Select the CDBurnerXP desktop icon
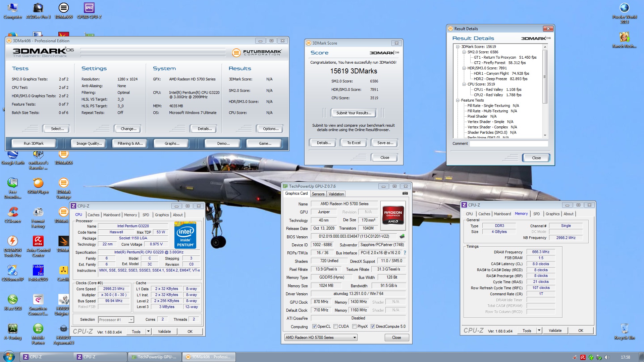Image resolution: width=644 pixels, height=362 pixels. coord(13,273)
